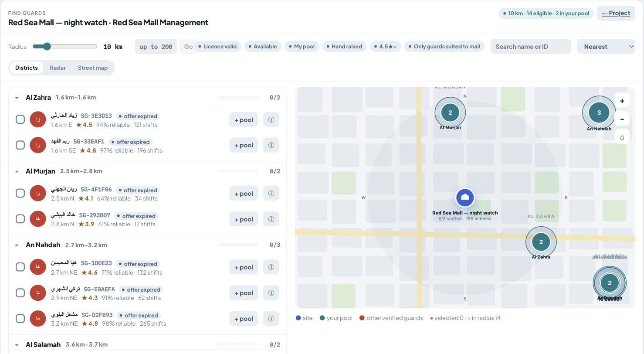Select checkbox for guard SG-D2FB93
The width and height of the screenshot is (644, 354).
coord(20,318)
